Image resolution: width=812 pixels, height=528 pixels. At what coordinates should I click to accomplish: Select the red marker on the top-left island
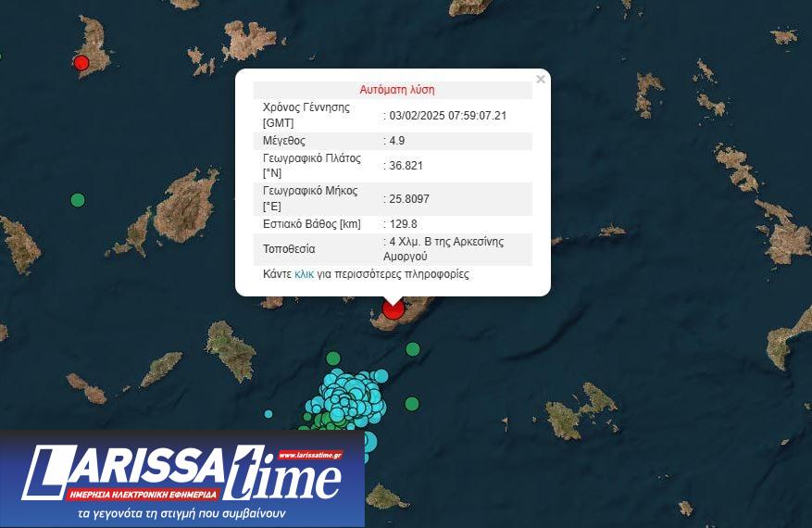[81, 63]
